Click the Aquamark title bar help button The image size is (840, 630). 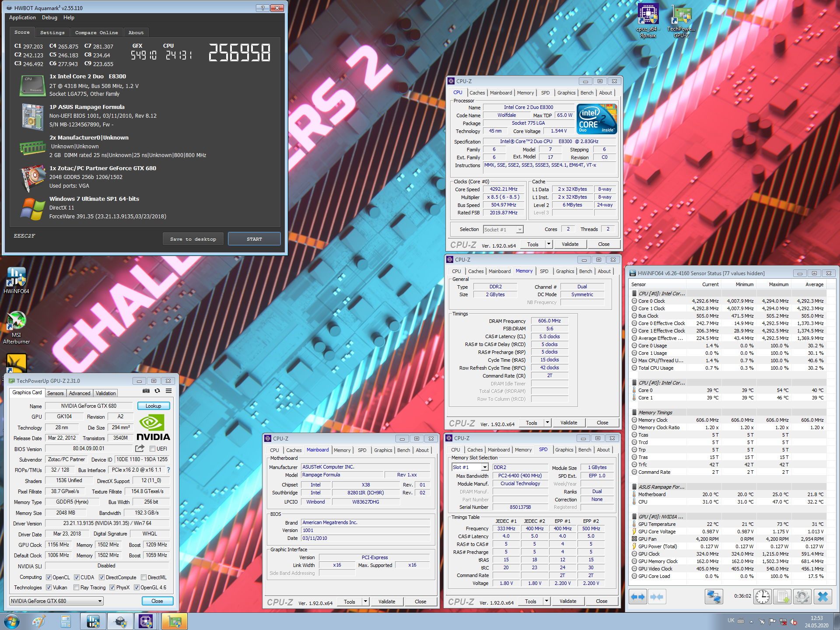(262, 8)
